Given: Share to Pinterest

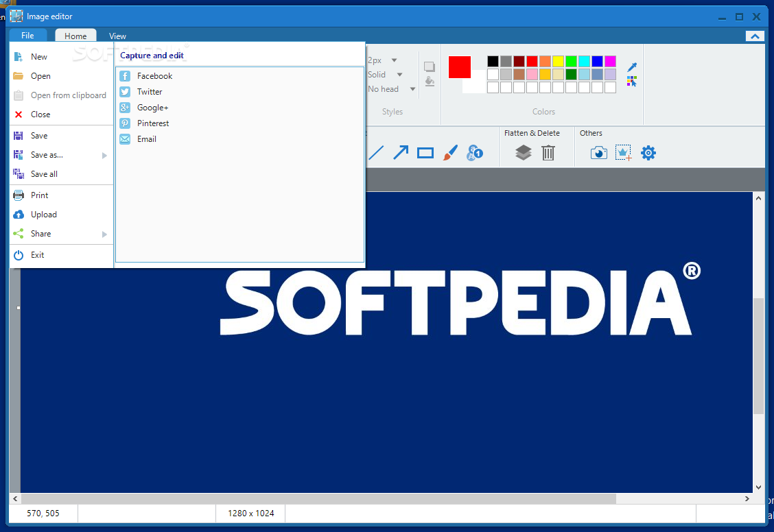Looking at the screenshot, I should coord(240,123).
